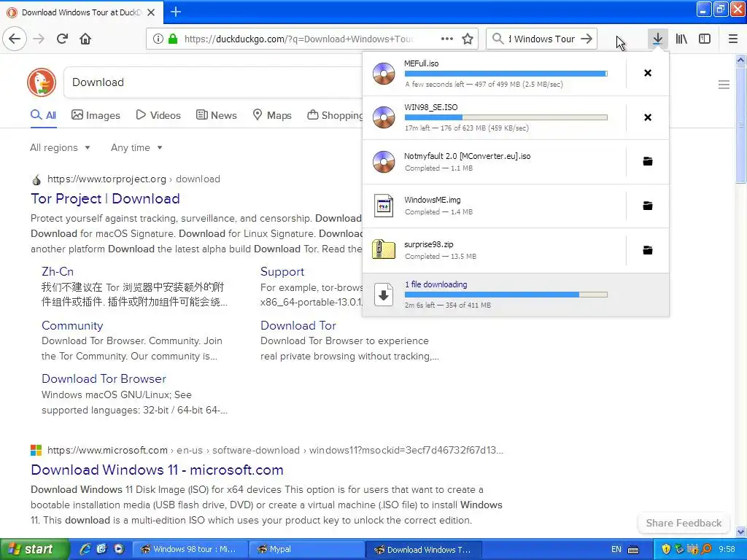Expand the Any time filter dropdown
Image resolution: width=747 pixels, height=560 pixels.
tap(136, 147)
